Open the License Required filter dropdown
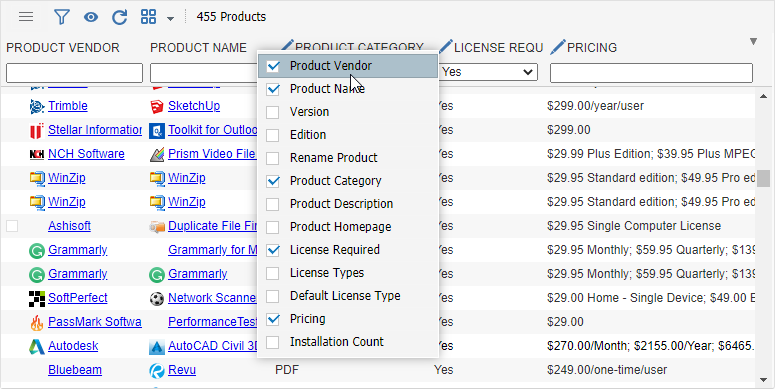The width and height of the screenshot is (775, 389). 488,72
